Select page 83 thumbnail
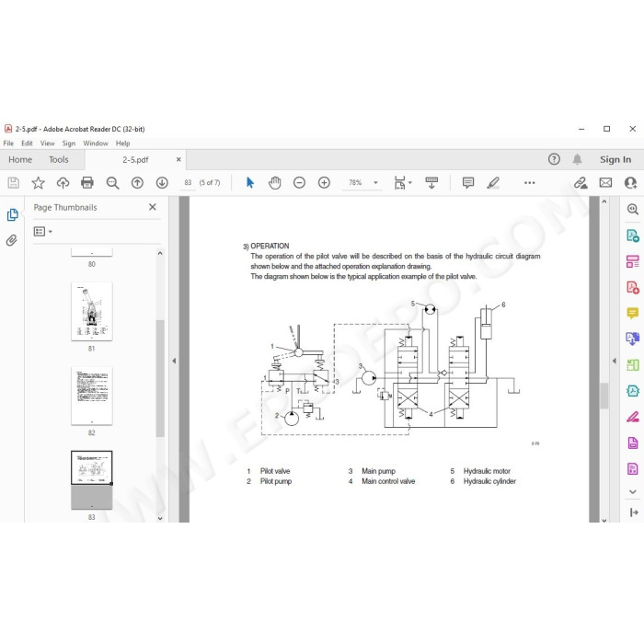Viewport: 644px width, 644px height. coord(92,480)
